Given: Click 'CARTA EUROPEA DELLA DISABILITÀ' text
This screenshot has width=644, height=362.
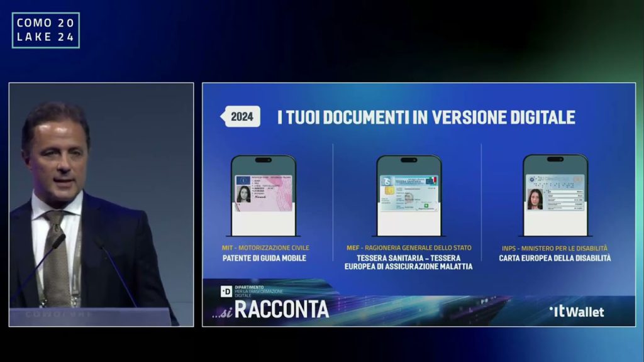Looking at the screenshot, I should 555,258.
